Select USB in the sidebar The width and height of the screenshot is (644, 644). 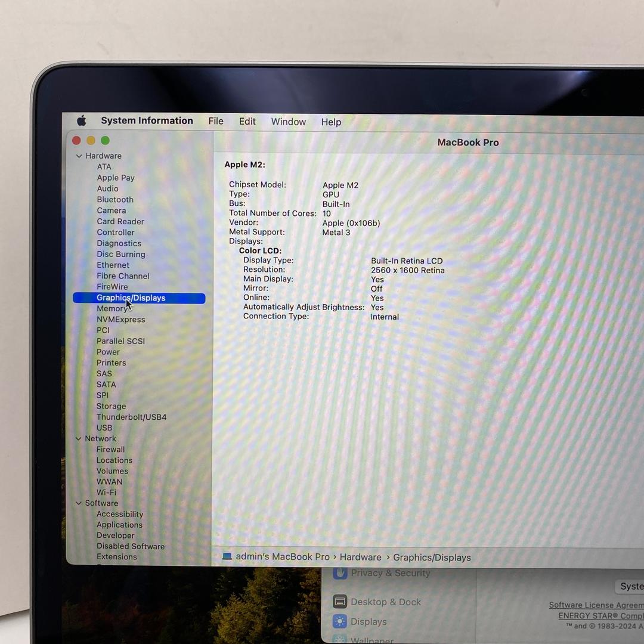click(x=104, y=428)
